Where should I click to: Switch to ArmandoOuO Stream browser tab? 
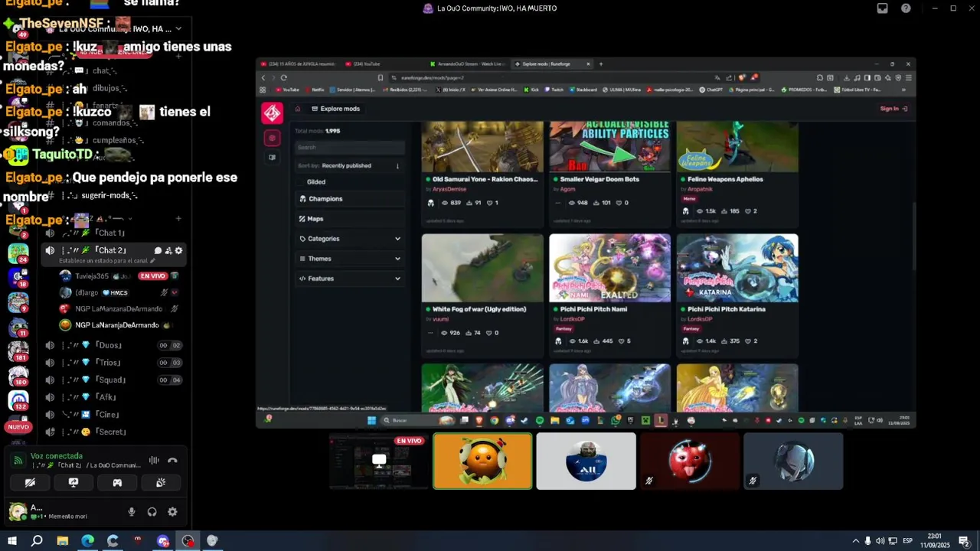469,64
